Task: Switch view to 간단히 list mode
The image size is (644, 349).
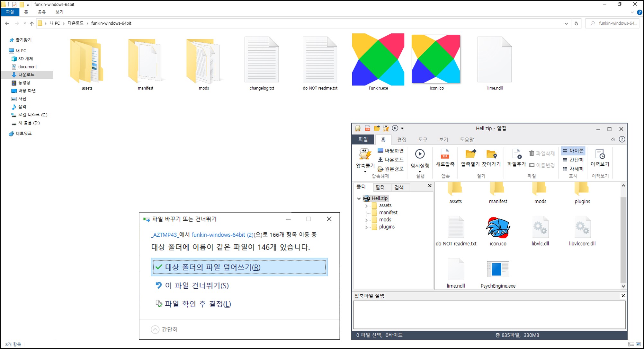Action: [x=573, y=160]
